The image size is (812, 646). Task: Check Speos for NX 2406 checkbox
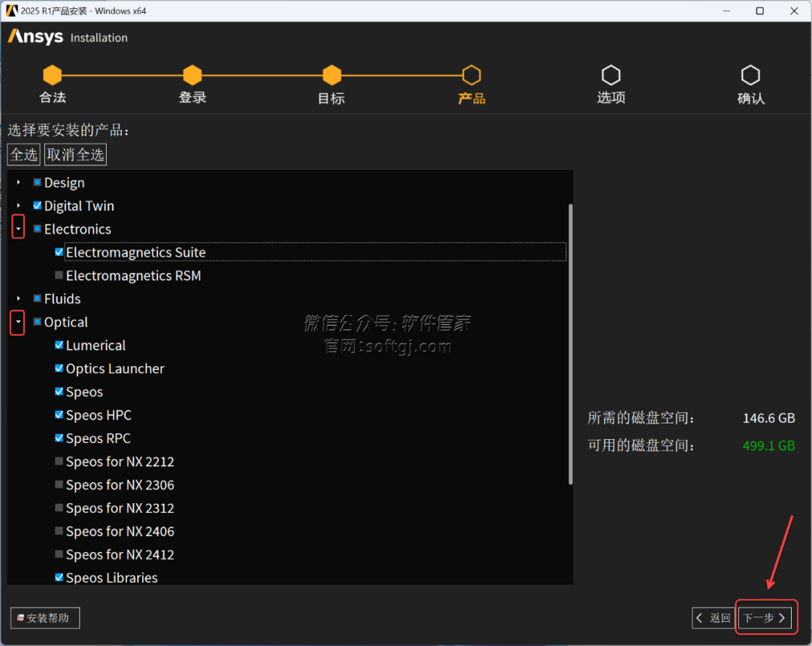[x=59, y=532]
